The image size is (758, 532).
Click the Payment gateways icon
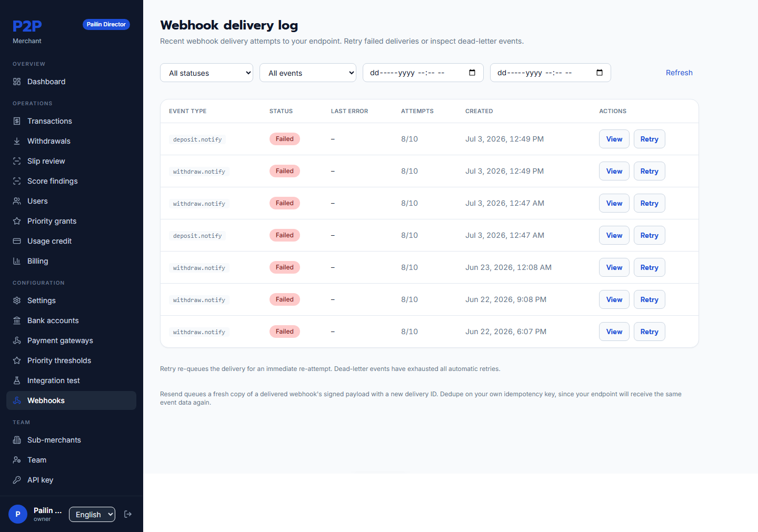click(17, 340)
